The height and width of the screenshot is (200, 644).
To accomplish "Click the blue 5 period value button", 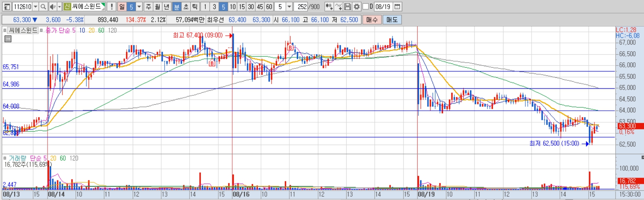I will (131, 7).
